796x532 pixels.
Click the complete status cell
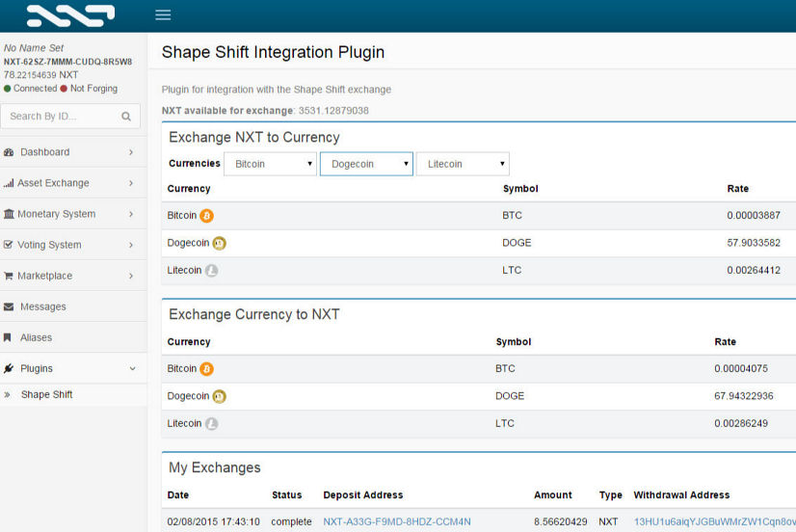[x=291, y=521]
